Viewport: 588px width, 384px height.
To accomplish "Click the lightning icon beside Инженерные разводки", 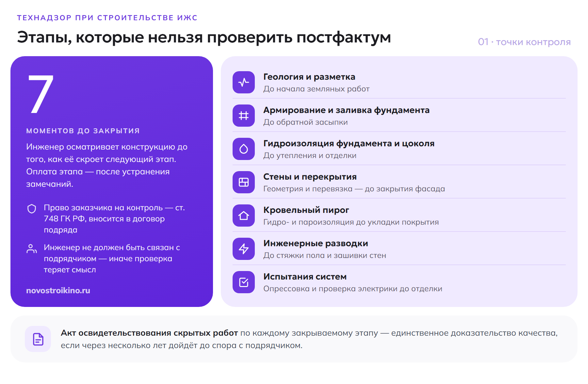I will coord(244,249).
